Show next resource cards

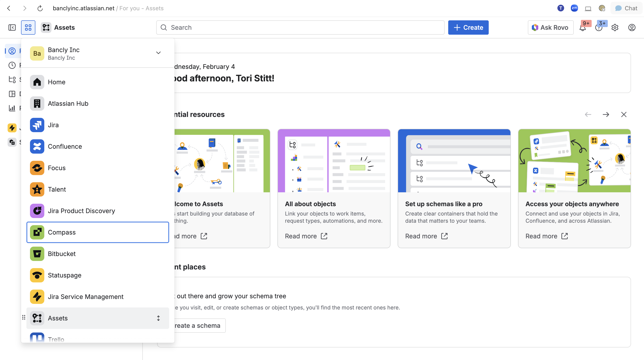point(606,114)
